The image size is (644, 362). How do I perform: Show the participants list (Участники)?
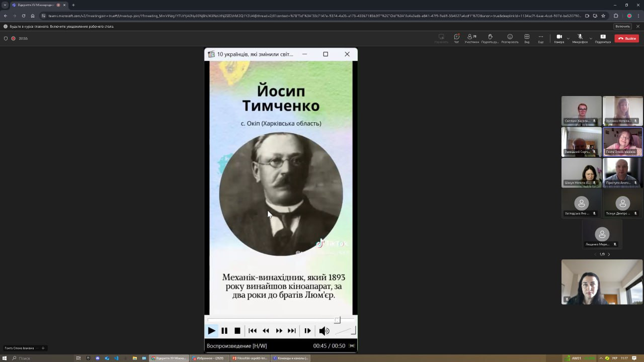[x=472, y=38]
